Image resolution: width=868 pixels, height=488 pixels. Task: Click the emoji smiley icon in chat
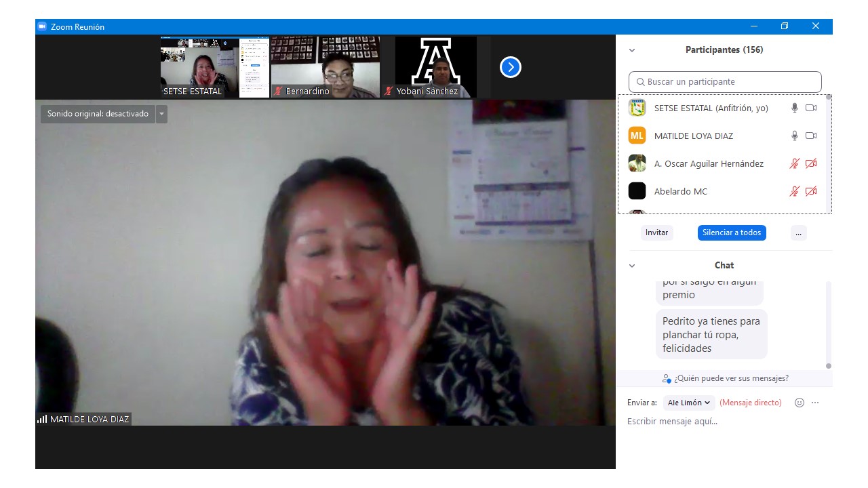pos(799,403)
